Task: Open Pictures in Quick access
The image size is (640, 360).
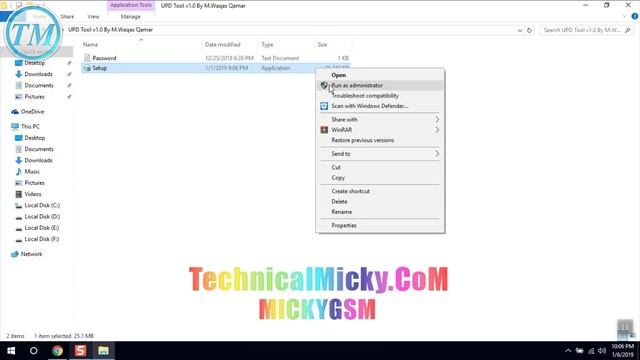Action: (34, 97)
